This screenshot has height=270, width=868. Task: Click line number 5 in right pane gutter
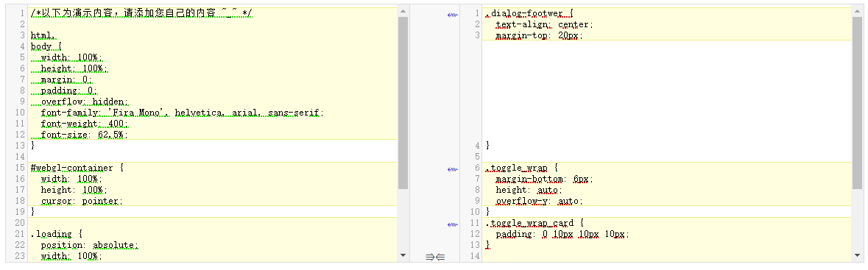click(477, 157)
